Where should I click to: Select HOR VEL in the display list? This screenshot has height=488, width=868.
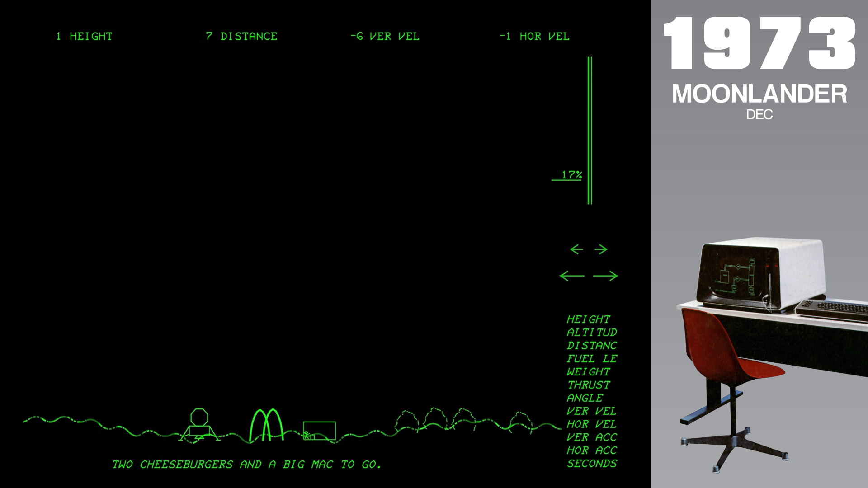pos(592,424)
